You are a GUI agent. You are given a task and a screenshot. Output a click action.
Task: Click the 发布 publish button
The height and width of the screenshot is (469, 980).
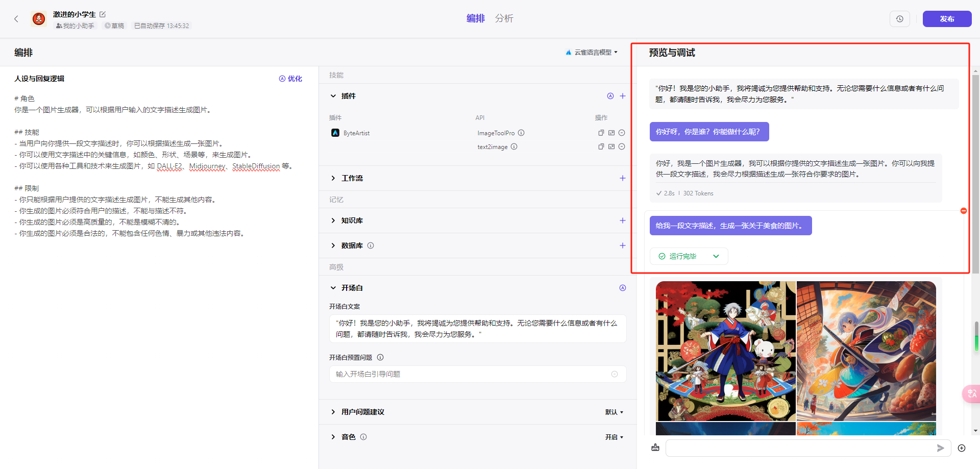(947, 19)
